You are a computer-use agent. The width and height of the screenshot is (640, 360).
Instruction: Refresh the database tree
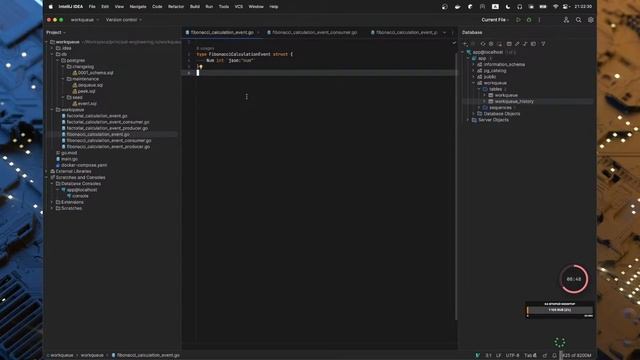pyautogui.click(x=483, y=44)
